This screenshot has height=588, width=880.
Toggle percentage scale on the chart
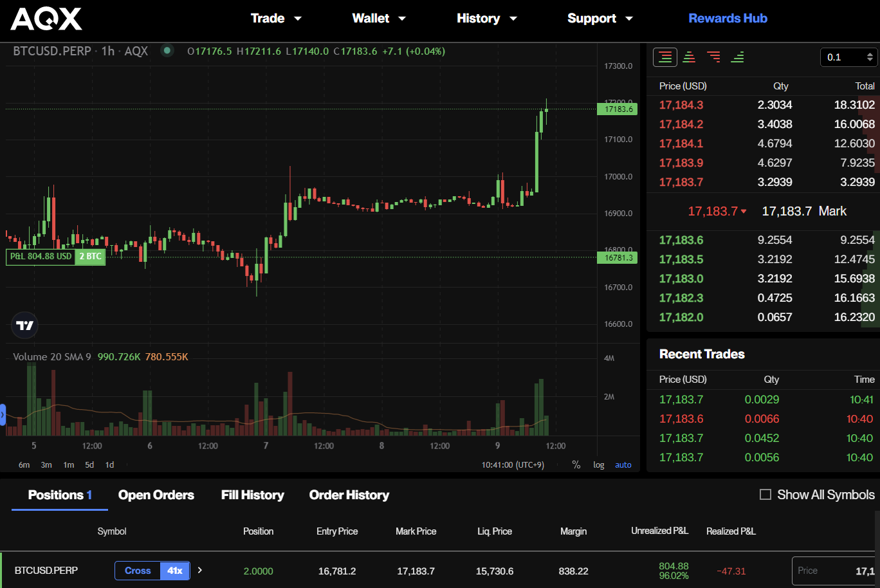[x=576, y=465]
